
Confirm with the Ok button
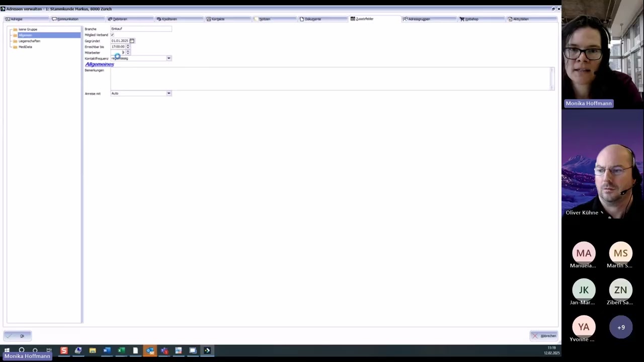(x=18, y=336)
